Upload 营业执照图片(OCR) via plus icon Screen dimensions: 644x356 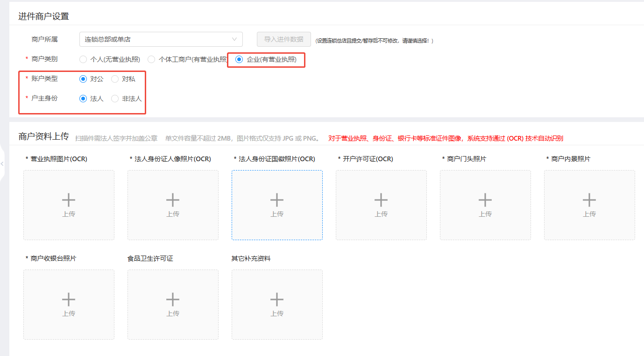(x=69, y=200)
